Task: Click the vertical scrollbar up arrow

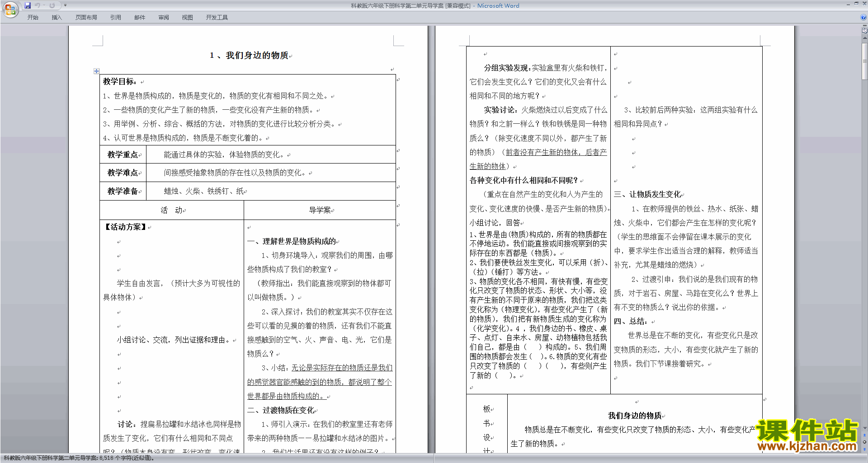Action: click(865, 38)
